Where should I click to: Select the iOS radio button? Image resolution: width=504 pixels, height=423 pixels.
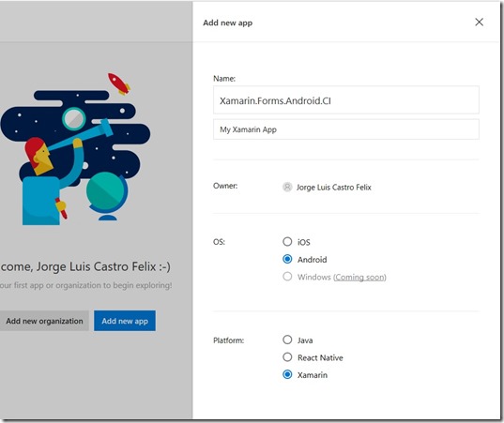(287, 242)
